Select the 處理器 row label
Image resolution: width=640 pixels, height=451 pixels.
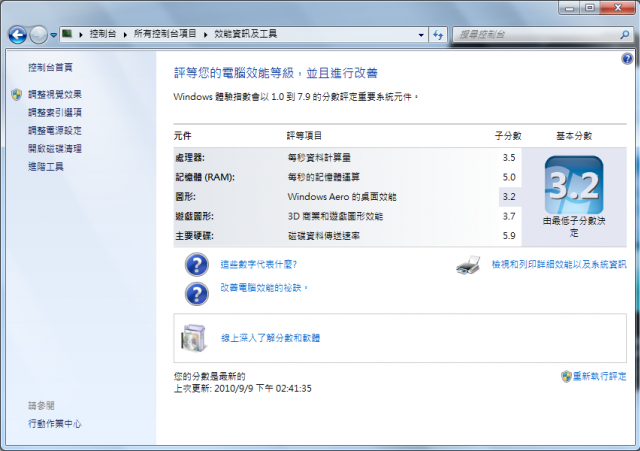pyautogui.click(x=190, y=158)
